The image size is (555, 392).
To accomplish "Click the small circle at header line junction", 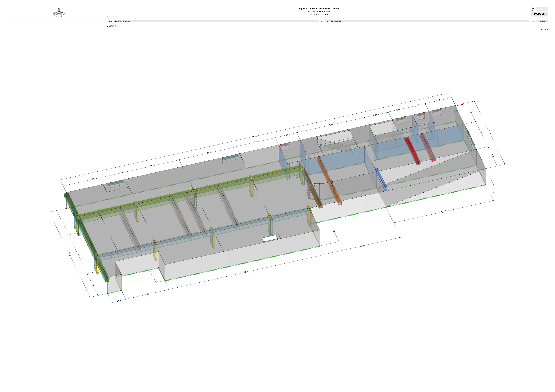I will [x=107, y=18].
